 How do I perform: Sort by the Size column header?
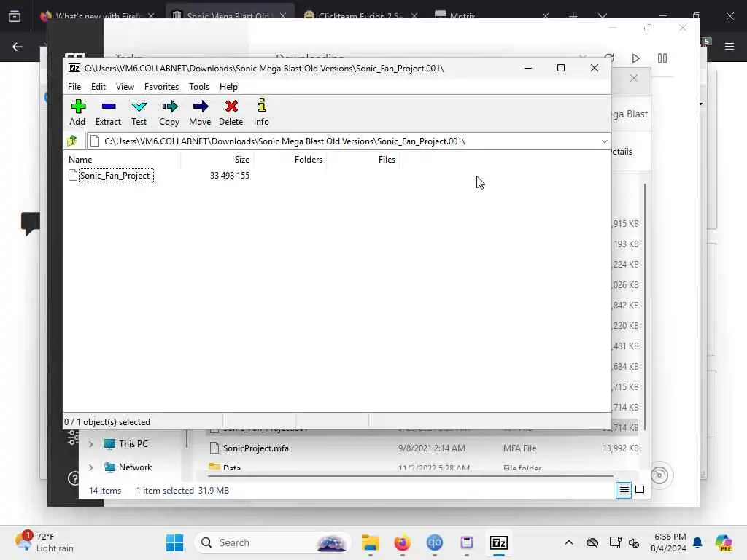click(242, 160)
